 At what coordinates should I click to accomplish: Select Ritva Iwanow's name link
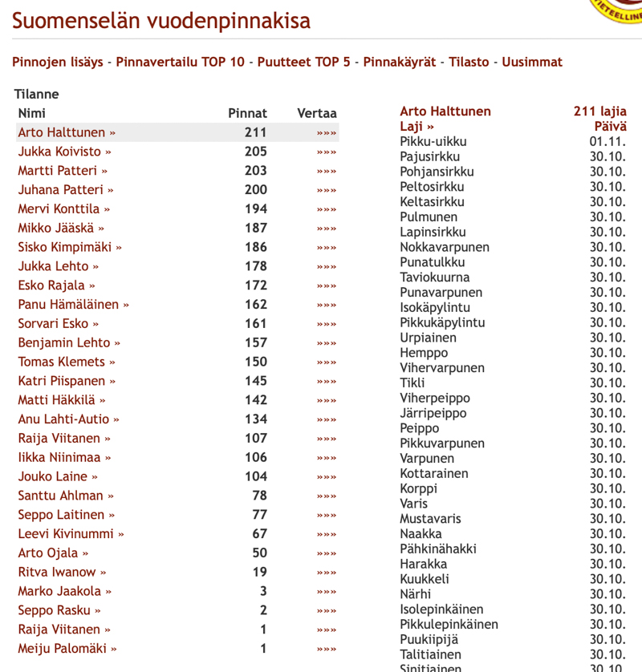pyautogui.click(x=62, y=573)
